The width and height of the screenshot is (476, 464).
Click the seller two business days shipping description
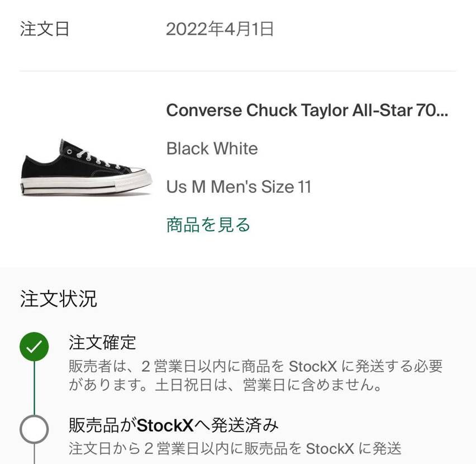255,375
